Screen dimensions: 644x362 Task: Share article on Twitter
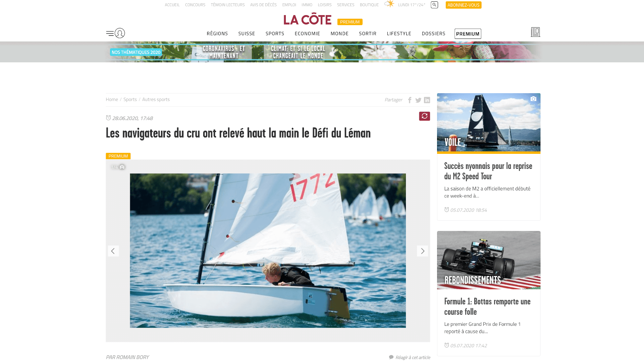click(x=418, y=100)
